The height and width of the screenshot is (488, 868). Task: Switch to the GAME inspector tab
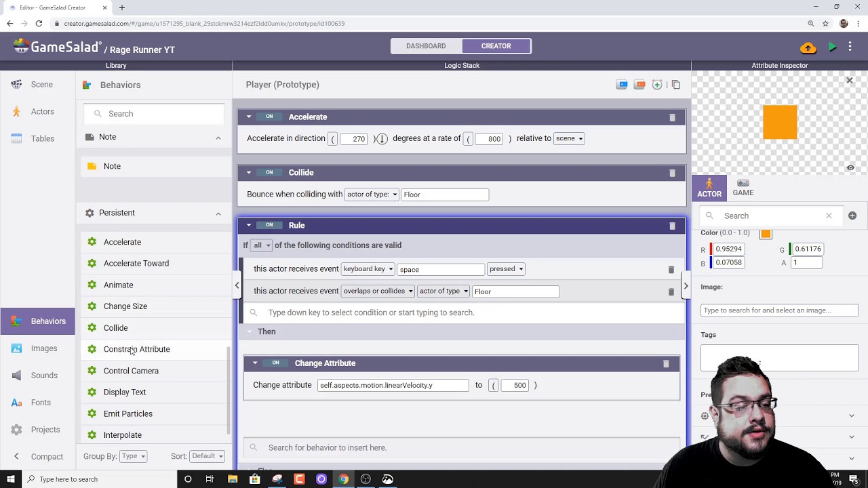click(743, 188)
